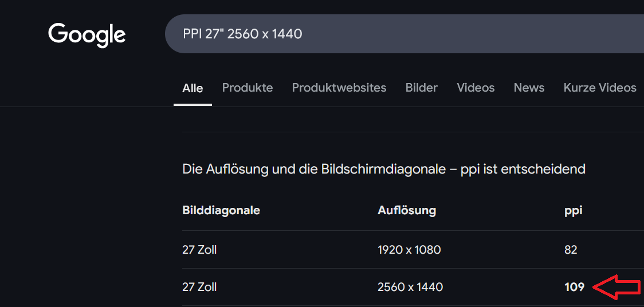This screenshot has height=307, width=644.
Task: Click the 2560 x 1440 table cell
Action: pos(410,287)
